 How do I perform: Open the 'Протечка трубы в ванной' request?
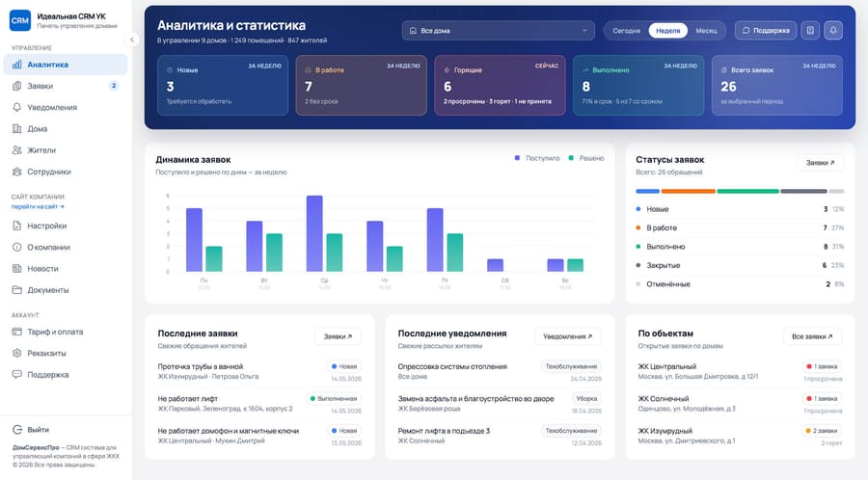pyautogui.click(x=259, y=372)
